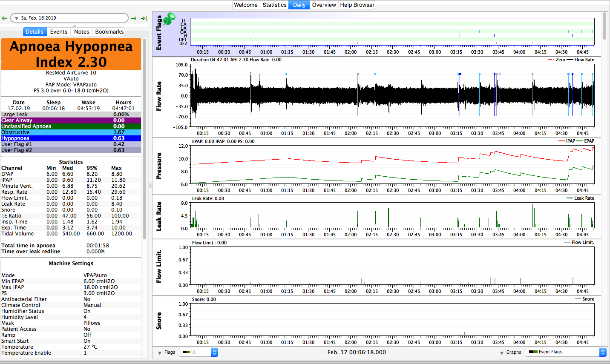Click the Obstructive event row
Viewport: 610px width, 364px height.
click(71, 132)
